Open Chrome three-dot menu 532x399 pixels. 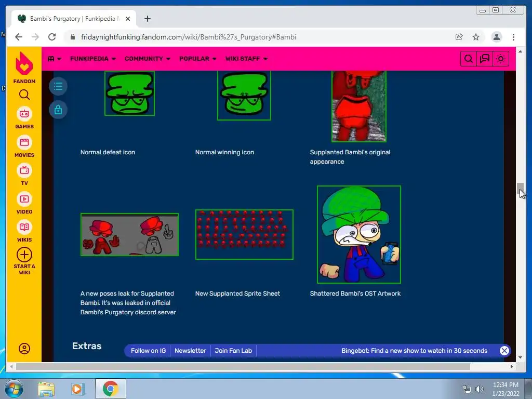coord(514,37)
